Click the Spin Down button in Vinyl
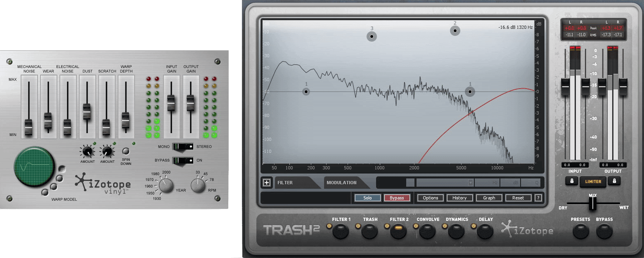 tap(125, 151)
